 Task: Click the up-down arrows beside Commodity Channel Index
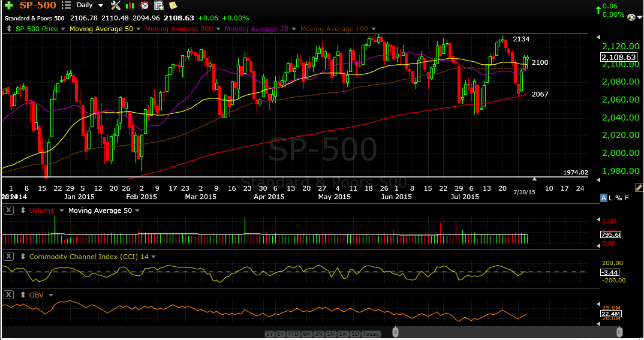(x=23, y=257)
